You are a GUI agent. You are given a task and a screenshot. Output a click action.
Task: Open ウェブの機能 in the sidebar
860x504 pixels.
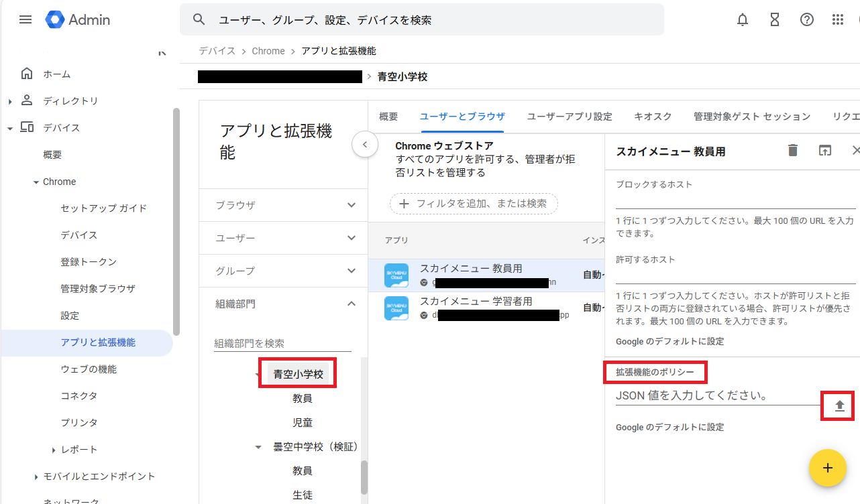tap(88, 369)
